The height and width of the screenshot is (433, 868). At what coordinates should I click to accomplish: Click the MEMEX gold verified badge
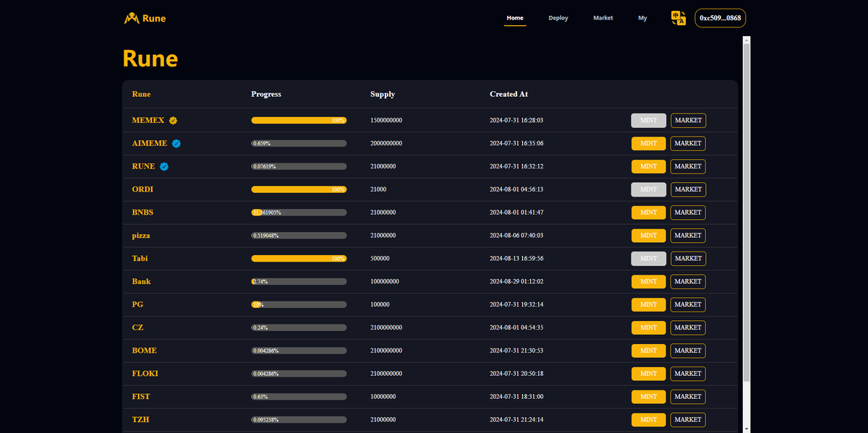click(173, 121)
